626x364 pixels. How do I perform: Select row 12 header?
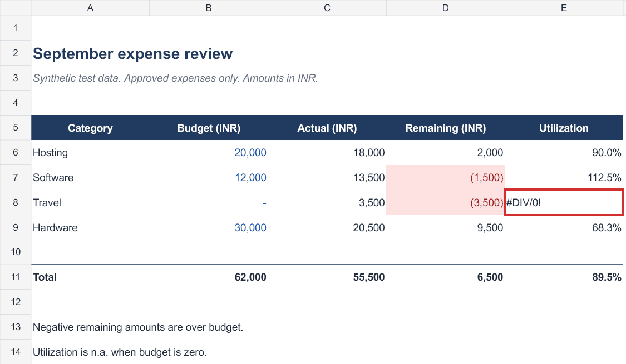pyautogui.click(x=16, y=302)
